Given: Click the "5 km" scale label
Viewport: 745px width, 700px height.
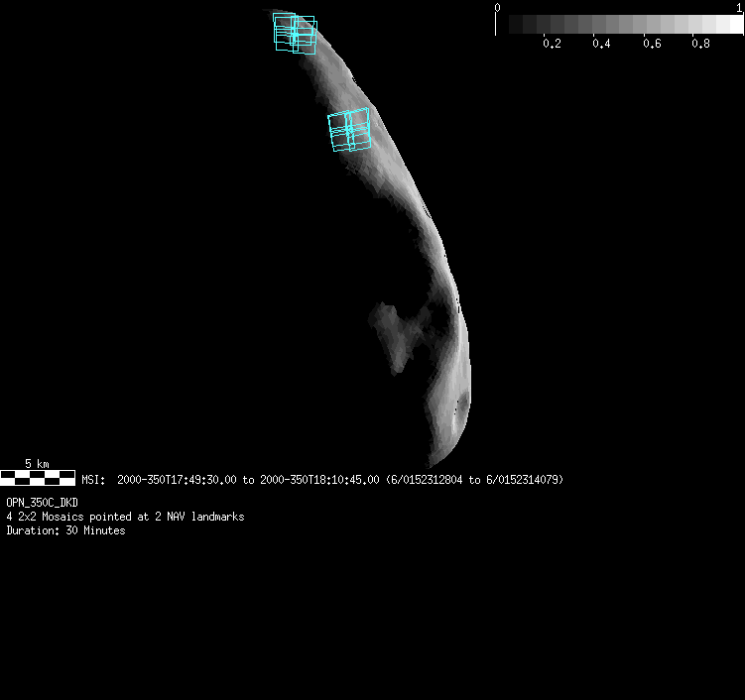Looking at the screenshot, I should [x=37, y=464].
